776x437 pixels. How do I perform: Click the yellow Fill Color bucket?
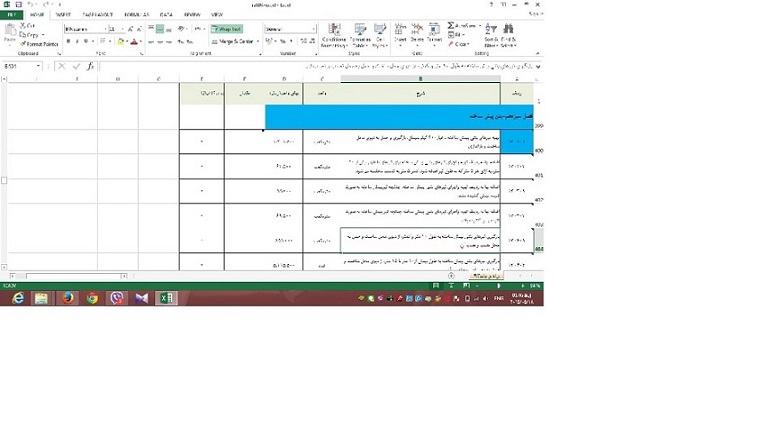(120, 42)
